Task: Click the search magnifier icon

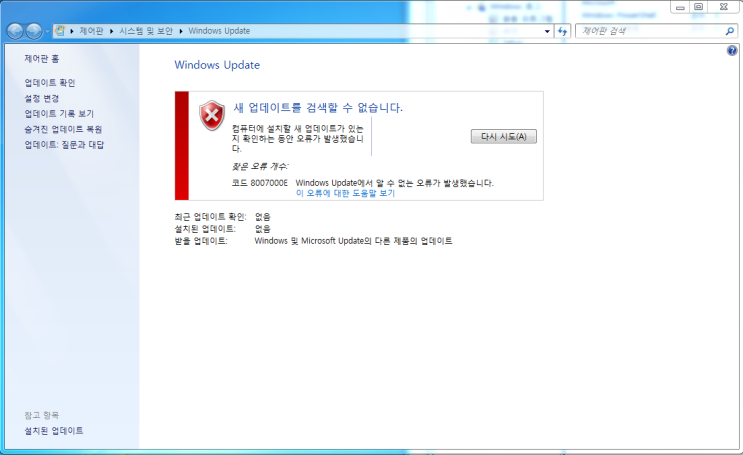Action: coord(730,31)
